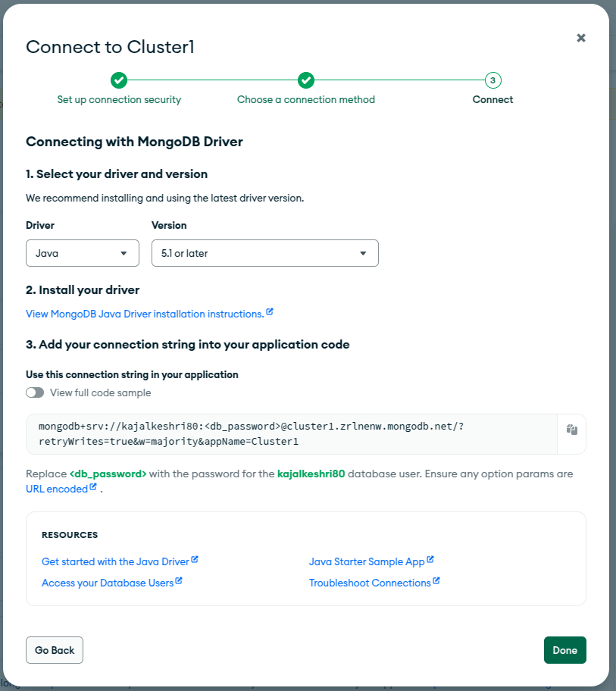The width and height of the screenshot is (616, 691).
Task: Click the Go Back button
Action: (x=54, y=649)
